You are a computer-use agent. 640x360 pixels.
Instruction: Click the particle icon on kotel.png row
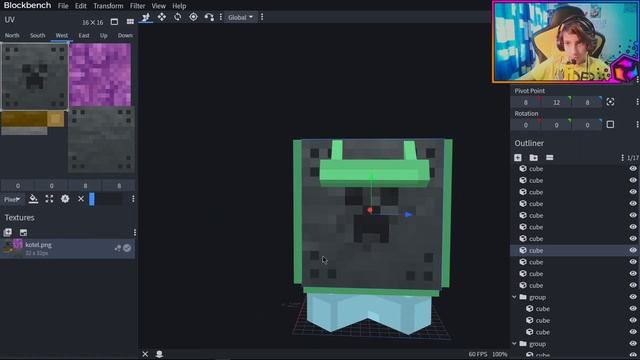coord(118,248)
